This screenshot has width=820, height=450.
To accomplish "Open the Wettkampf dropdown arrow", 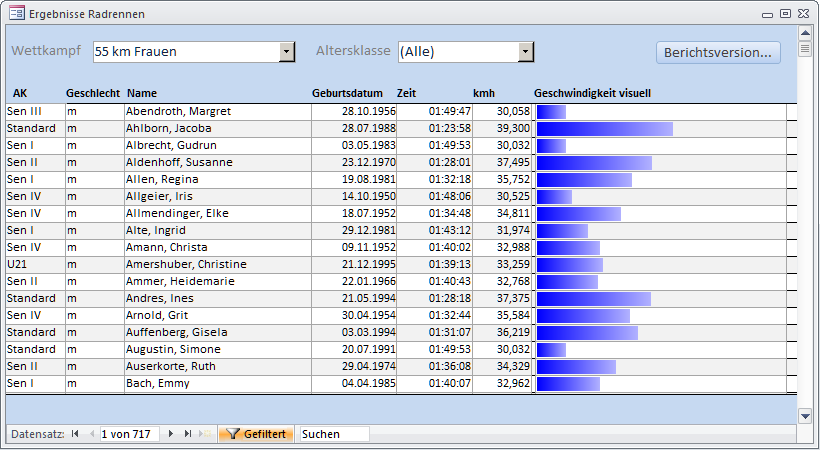I will [287, 52].
